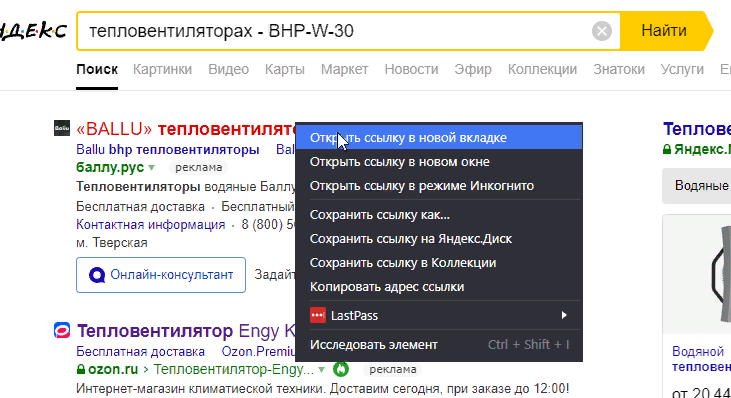
Task: Open the Яндекс.Маркет link in right panel
Action: point(702,149)
